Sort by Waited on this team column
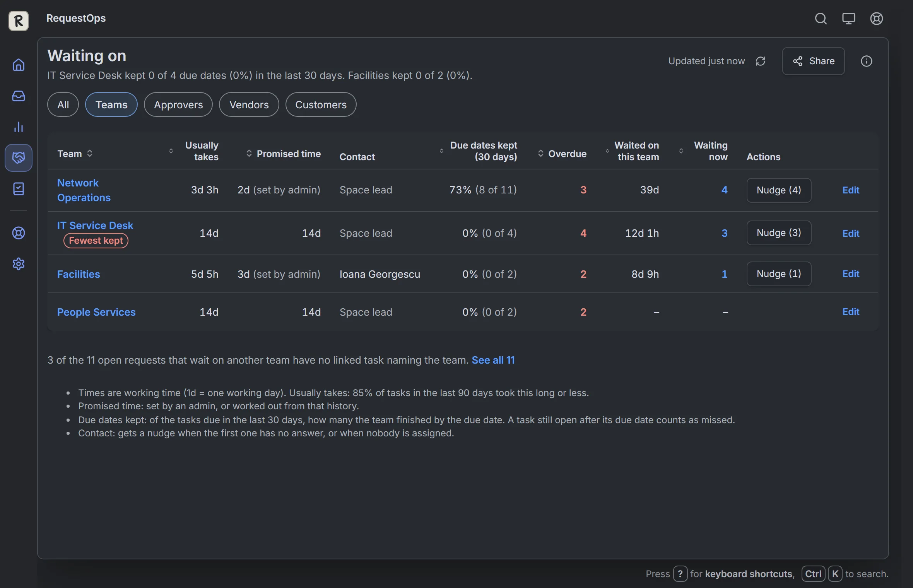This screenshot has width=913, height=588. tap(632, 151)
